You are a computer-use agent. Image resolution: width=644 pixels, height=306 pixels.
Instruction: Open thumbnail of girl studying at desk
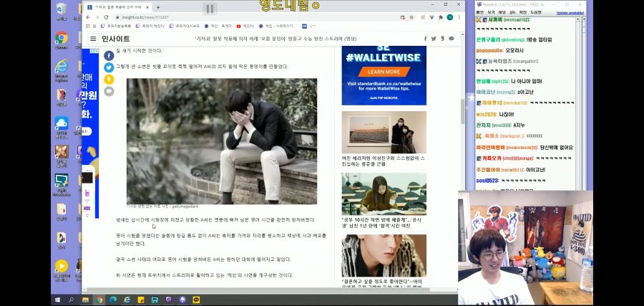coord(384,193)
